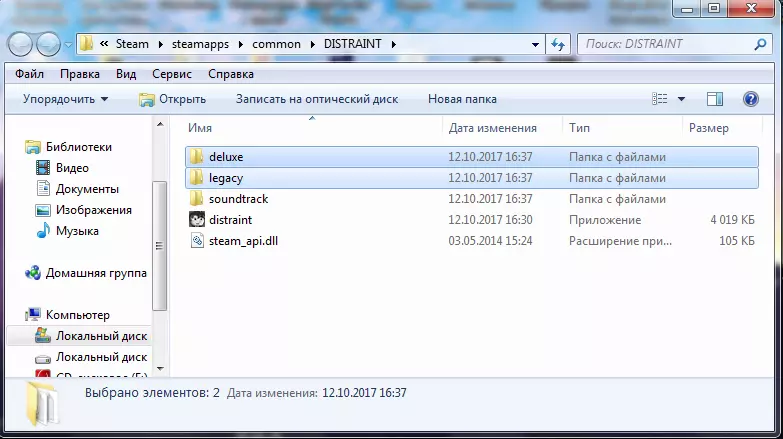This screenshot has width=783, height=439.
Task: Select the soundtrack folder icon
Action: [x=196, y=199]
